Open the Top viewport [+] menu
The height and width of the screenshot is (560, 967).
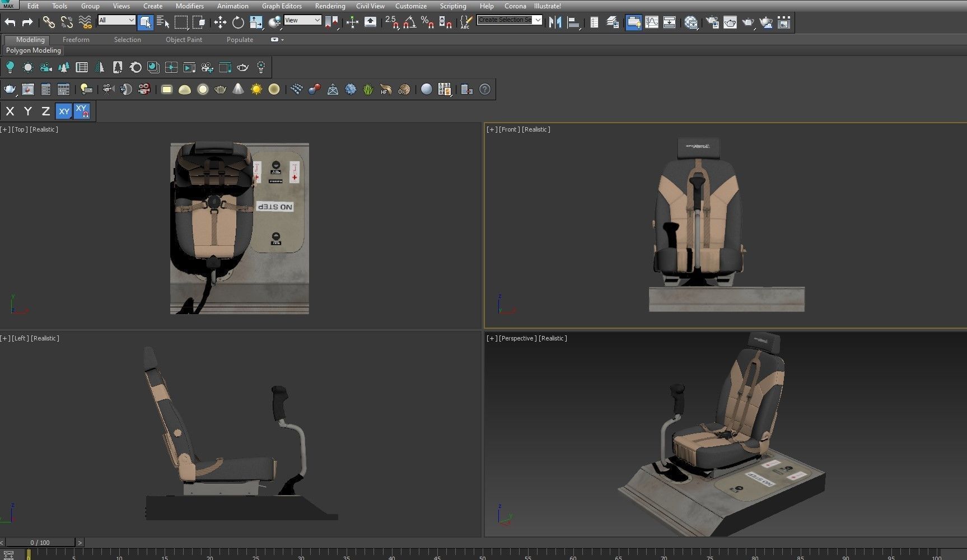click(5, 129)
